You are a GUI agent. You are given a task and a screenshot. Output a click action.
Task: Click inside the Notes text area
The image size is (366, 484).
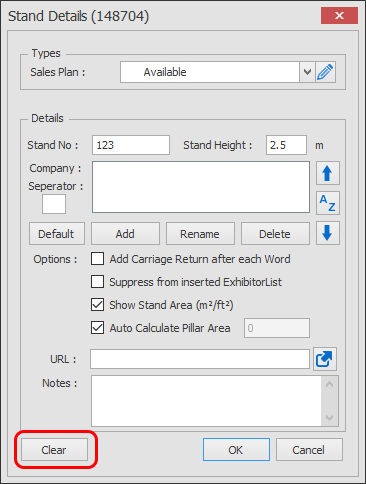point(206,401)
